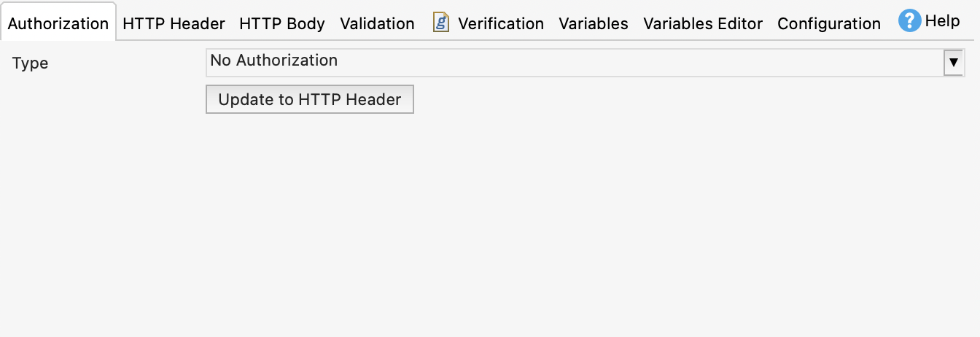980x337 pixels.
Task: Go to the Validation tab
Action: 377,23
